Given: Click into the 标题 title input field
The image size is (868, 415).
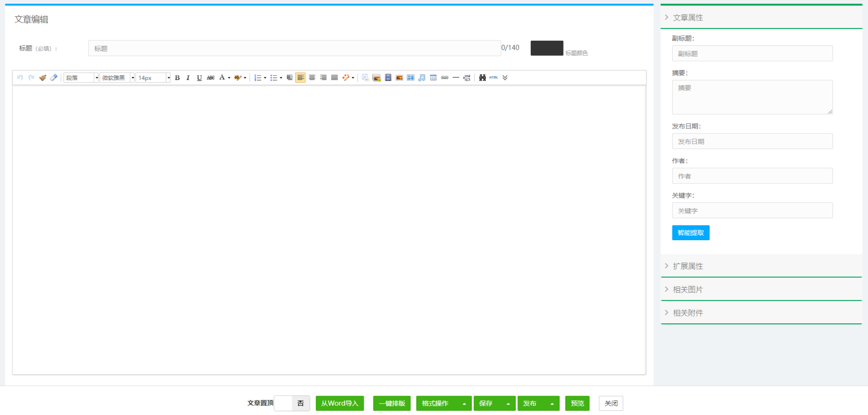Looking at the screenshot, I should (x=294, y=48).
